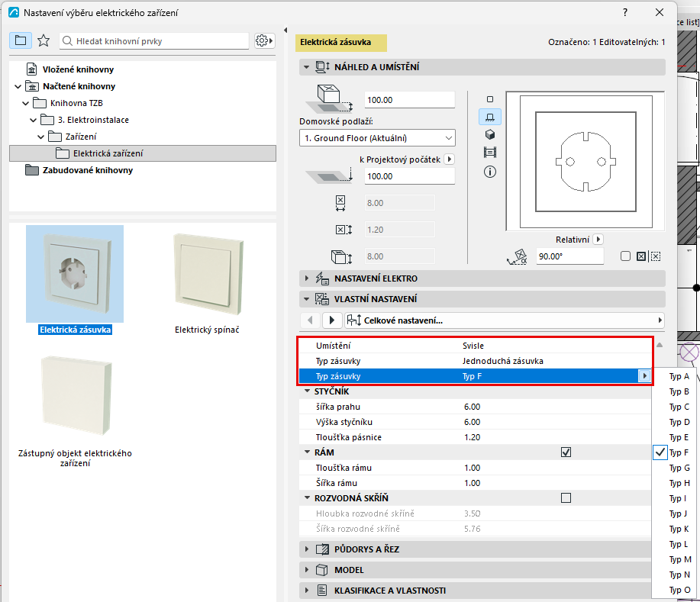Choose Typ E from socket type menu
Image resolution: width=700 pixels, height=602 pixels.
click(x=679, y=437)
